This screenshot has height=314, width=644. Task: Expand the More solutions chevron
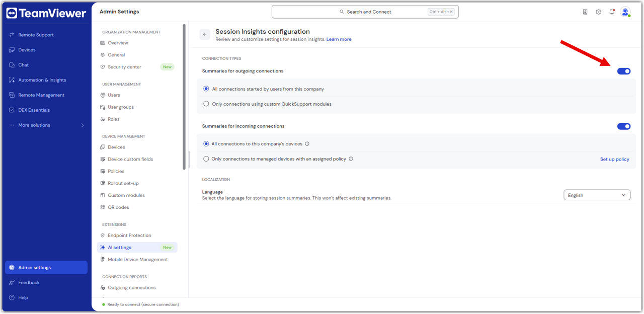pyautogui.click(x=83, y=125)
